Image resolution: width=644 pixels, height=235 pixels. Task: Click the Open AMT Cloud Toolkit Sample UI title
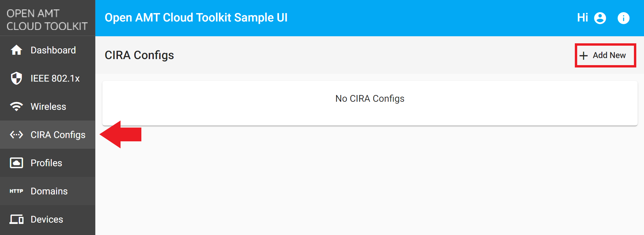[x=196, y=17]
